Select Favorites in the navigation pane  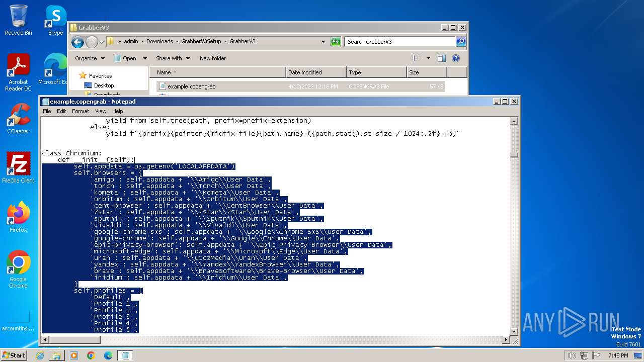[100, 76]
